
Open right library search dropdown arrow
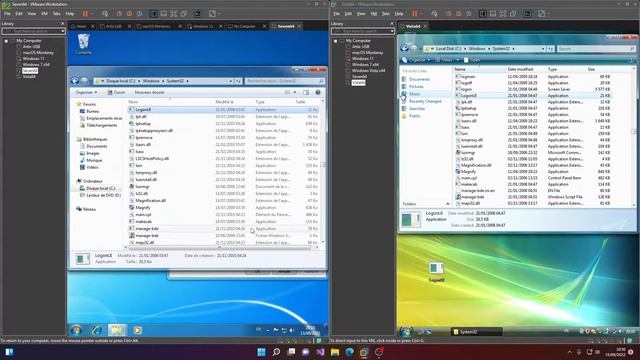point(392,31)
